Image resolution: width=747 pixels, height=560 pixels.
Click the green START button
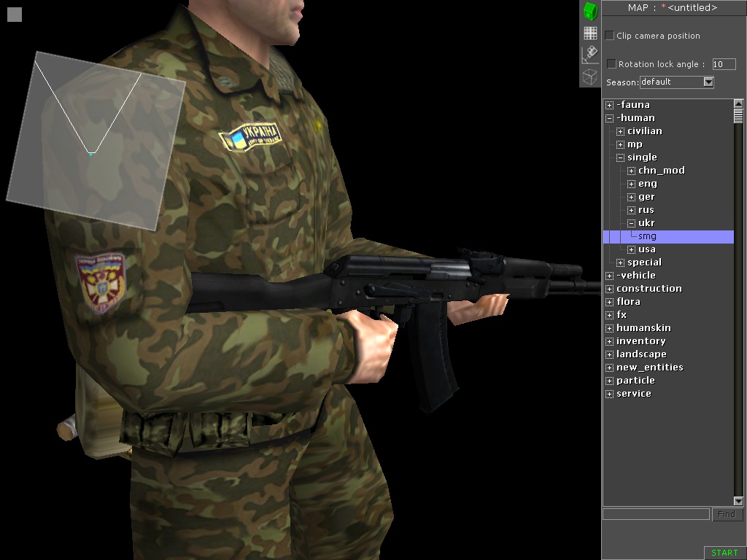pos(724,553)
